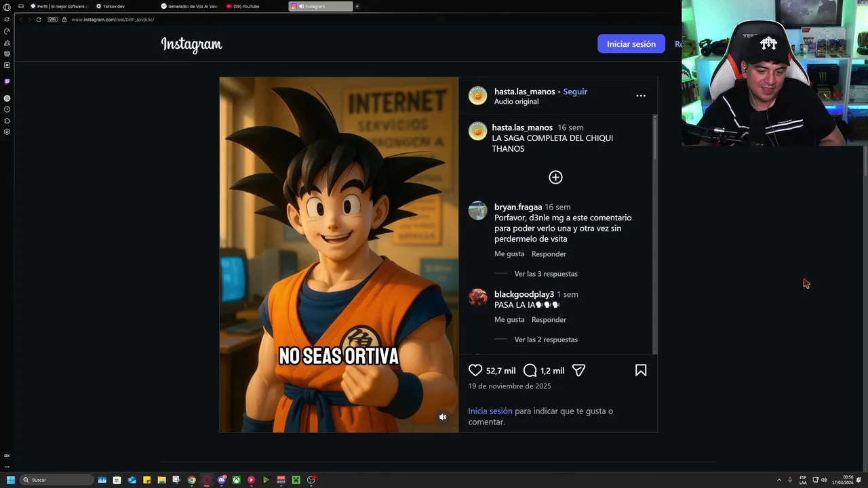The height and width of the screenshot is (488, 868).
Task: Like blackgoodplay3's comment with Me gusta
Action: (x=509, y=320)
